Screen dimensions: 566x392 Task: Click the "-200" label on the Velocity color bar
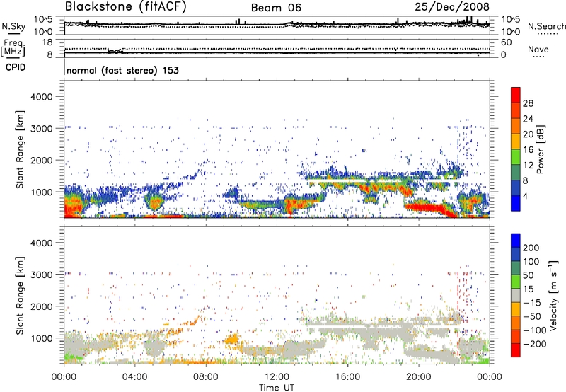[535, 344]
